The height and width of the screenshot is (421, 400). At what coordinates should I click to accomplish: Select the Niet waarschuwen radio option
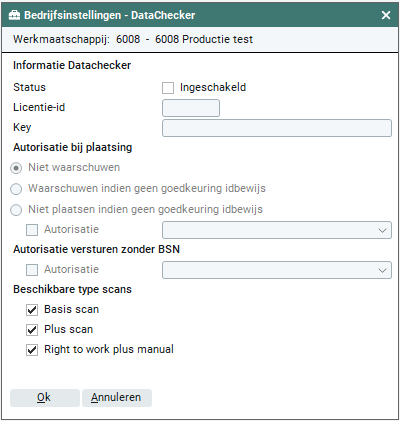point(16,168)
